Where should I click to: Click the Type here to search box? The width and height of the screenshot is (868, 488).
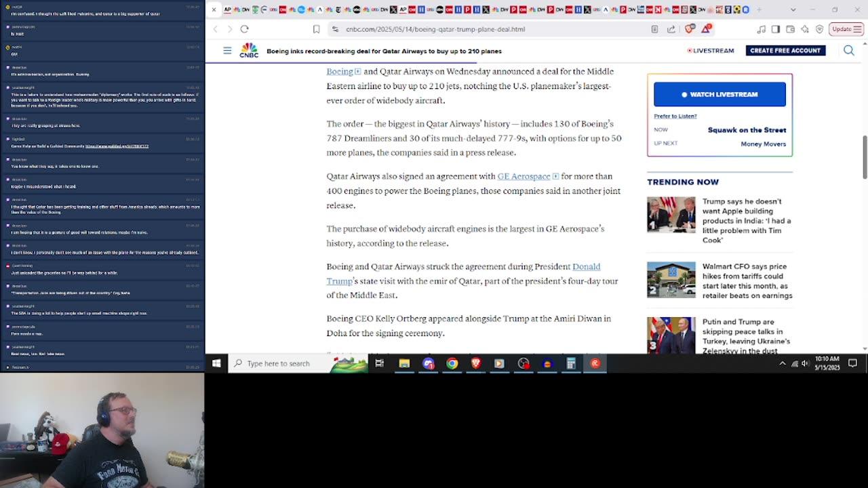298,363
